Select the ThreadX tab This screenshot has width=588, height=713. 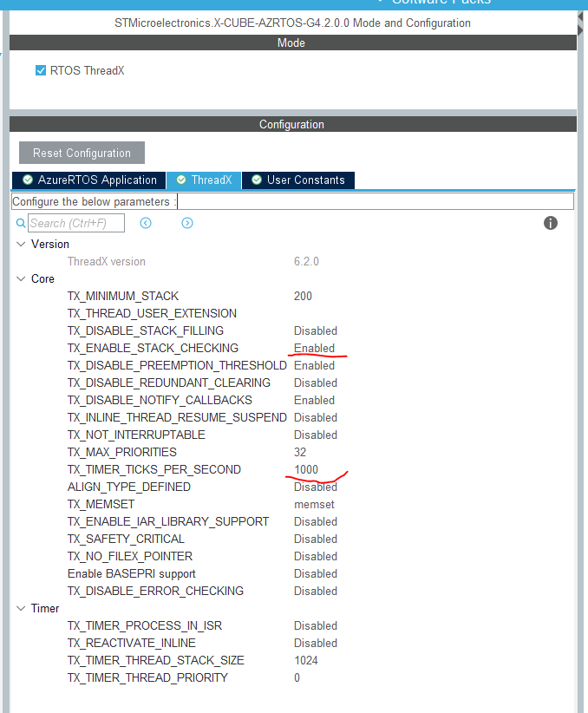tap(204, 180)
